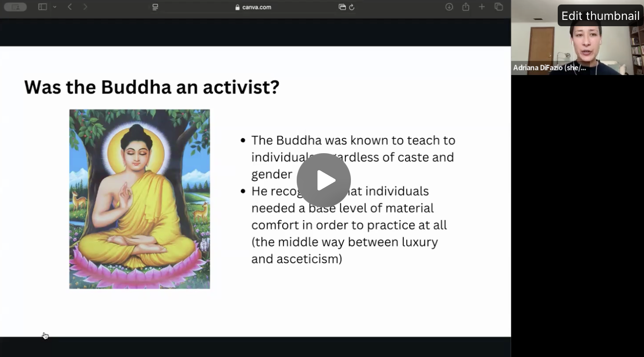Click the line 'comfort in order to practice at all'
The width and height of the screenshot is (644, 357).
349,225
